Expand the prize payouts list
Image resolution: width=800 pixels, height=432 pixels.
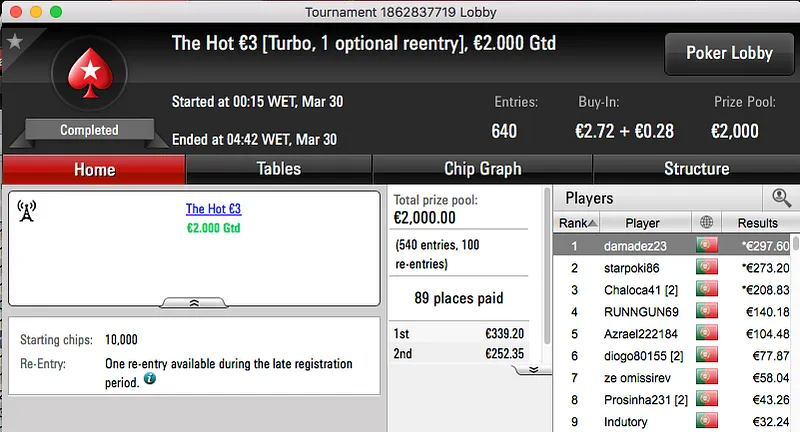click(533, 369)
